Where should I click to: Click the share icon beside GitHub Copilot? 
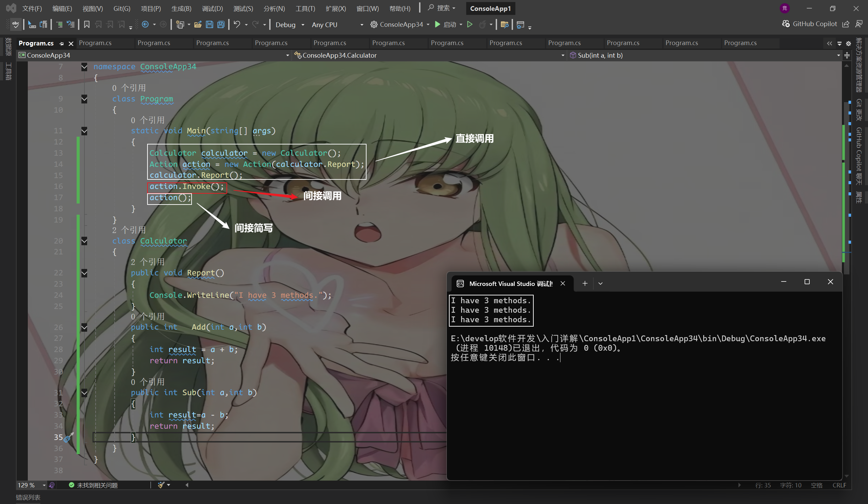[846, 24]
